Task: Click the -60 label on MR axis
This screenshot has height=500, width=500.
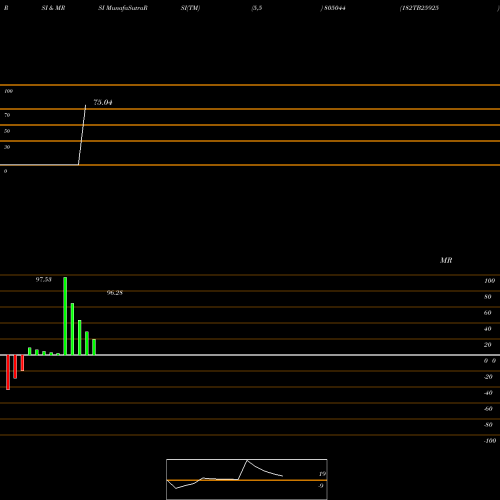Action: pos(488,409)
